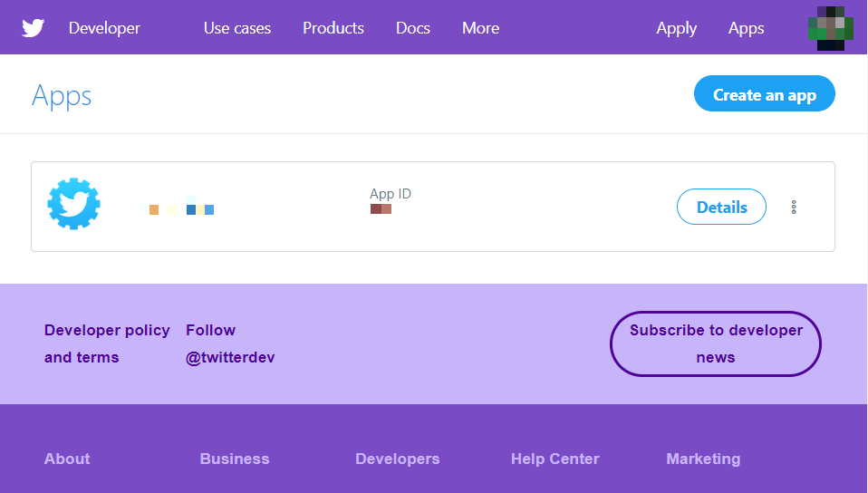Click the Twitter bird logo
The height and width of the screenshot is (493, 868).
coord(34,28)
